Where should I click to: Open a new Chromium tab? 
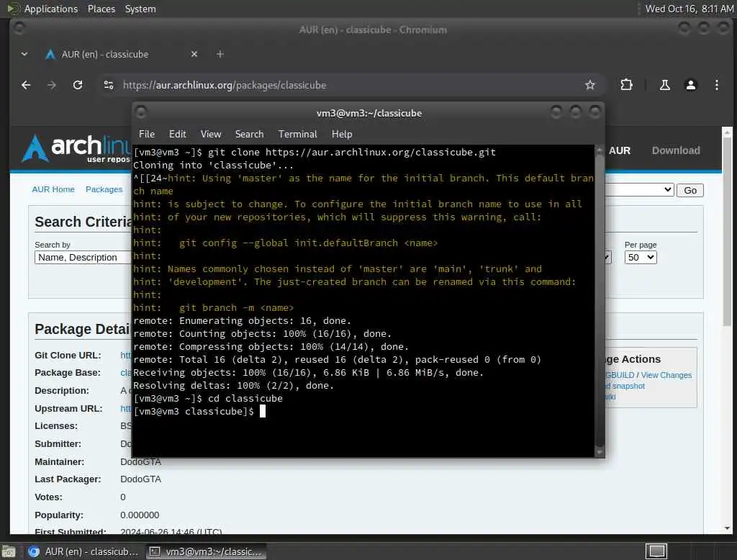(220, 54)
